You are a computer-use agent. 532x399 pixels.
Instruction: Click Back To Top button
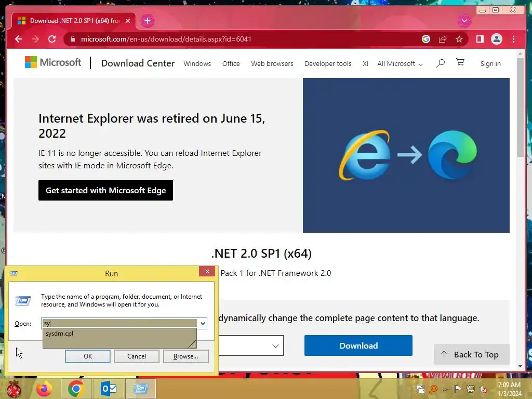[471, 354]
